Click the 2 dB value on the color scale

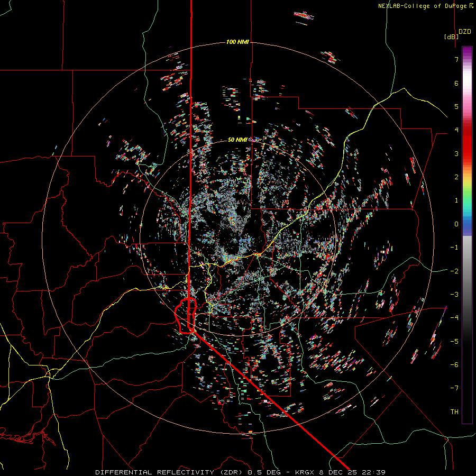click(456, 177)
